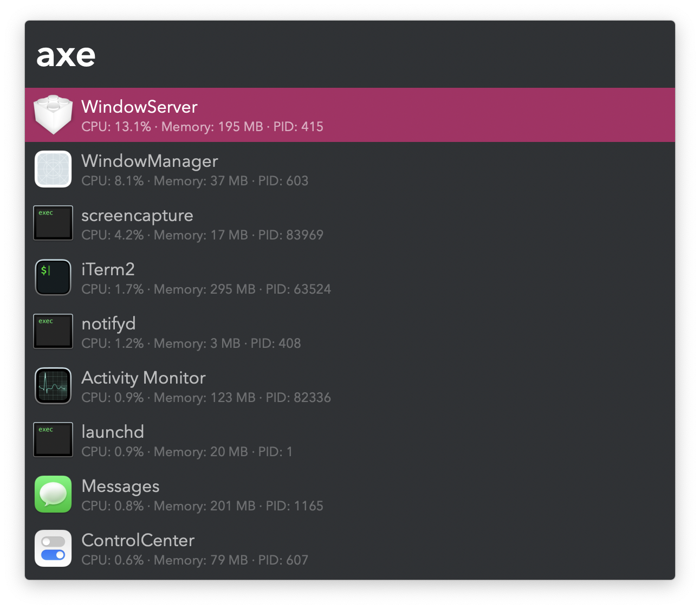Click the stats line showing PID: 603

coord(195,181)
